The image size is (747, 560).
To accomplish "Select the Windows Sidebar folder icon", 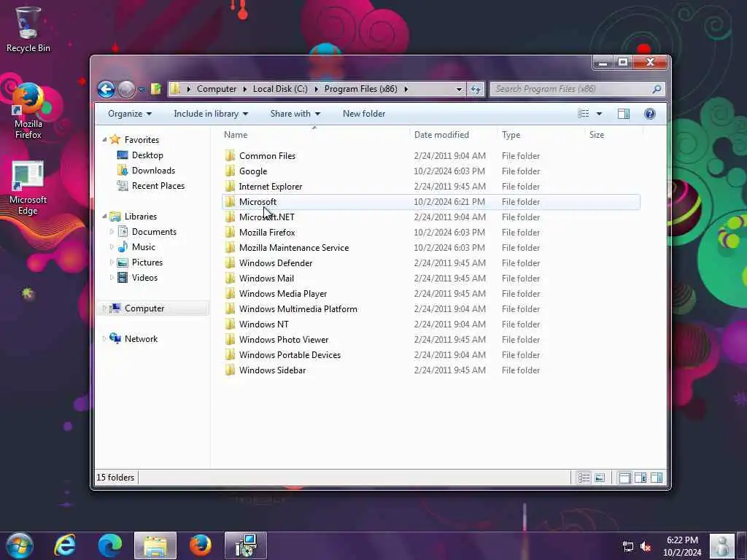I will click(230, 370).
